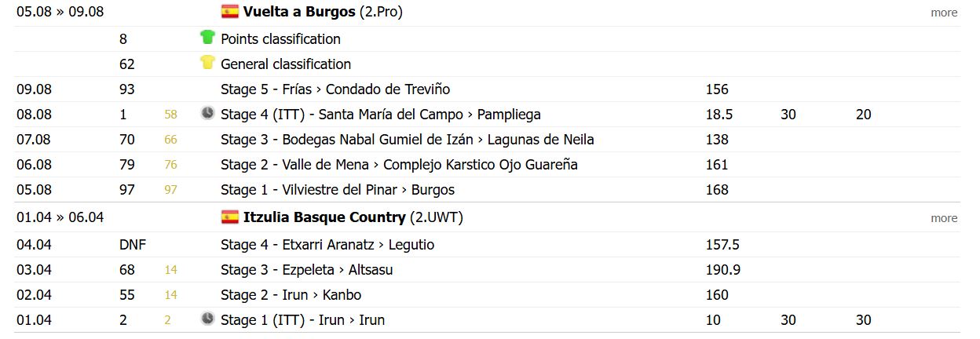The height and width of the screenshot is (339, 980).
Task: Open the Itzulia Basque Country race link
Action: 324,218
